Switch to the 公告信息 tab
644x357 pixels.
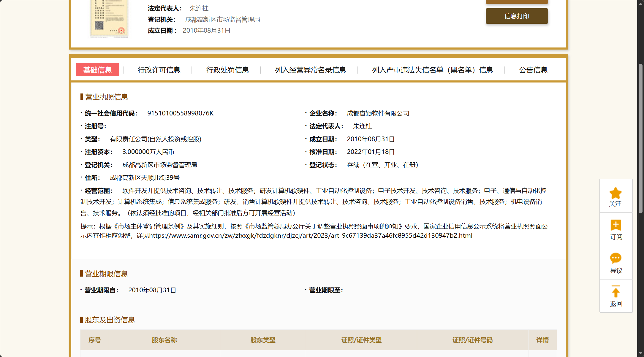click(x=533, y=70)
